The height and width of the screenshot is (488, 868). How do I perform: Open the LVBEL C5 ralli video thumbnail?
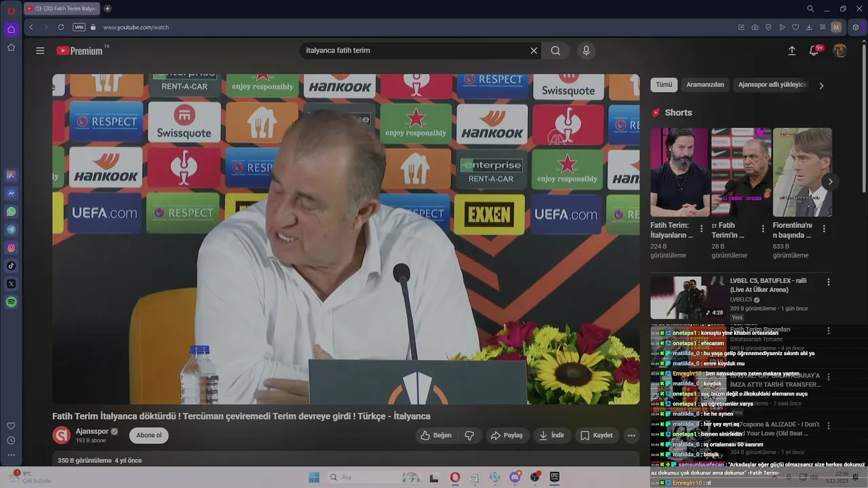tap(688, 298)
